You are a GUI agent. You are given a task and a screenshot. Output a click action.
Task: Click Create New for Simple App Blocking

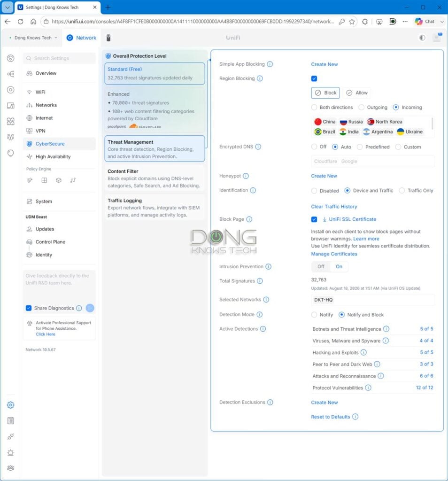click(x=324, y=64)
